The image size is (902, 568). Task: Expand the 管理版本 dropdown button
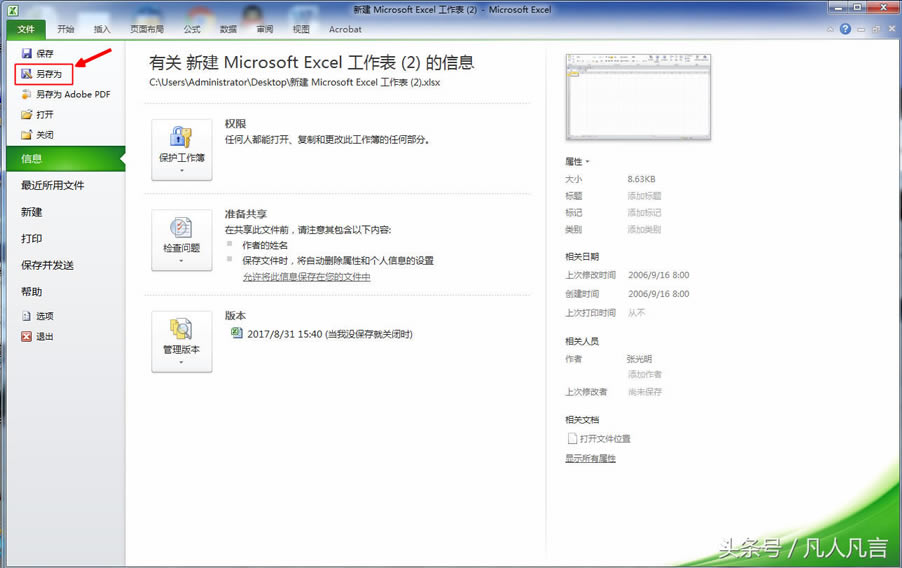click(x=181, y=342)
